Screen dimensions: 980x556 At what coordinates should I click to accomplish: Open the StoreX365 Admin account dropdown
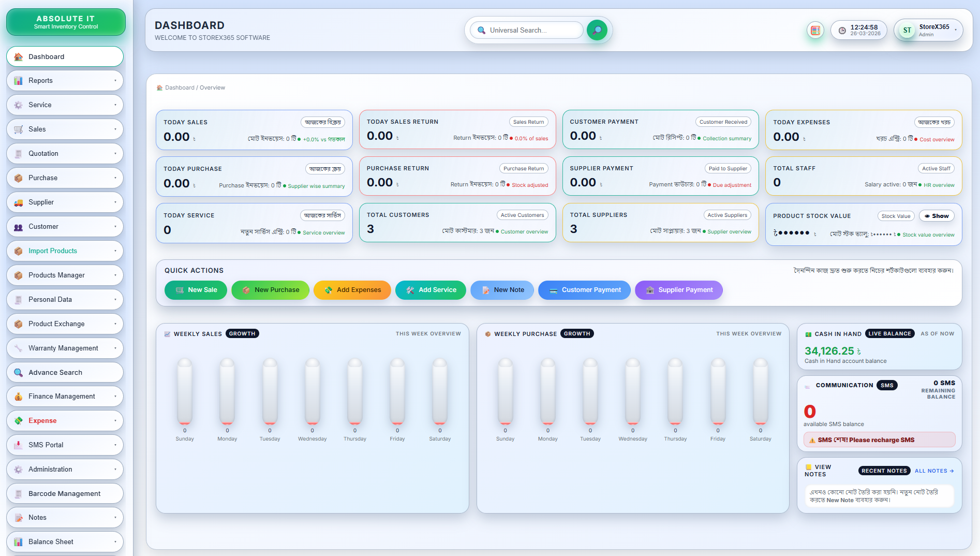[x=928, y=30]
